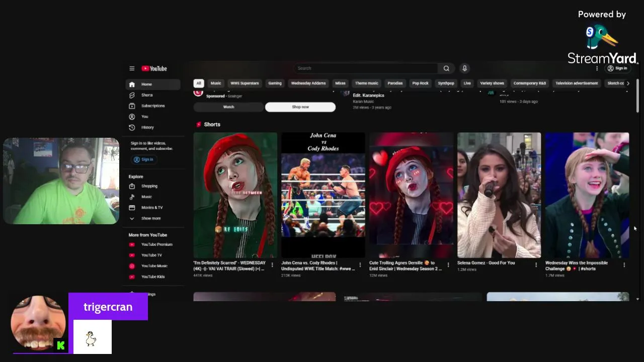Select the Parodies chip

point(395,83)
